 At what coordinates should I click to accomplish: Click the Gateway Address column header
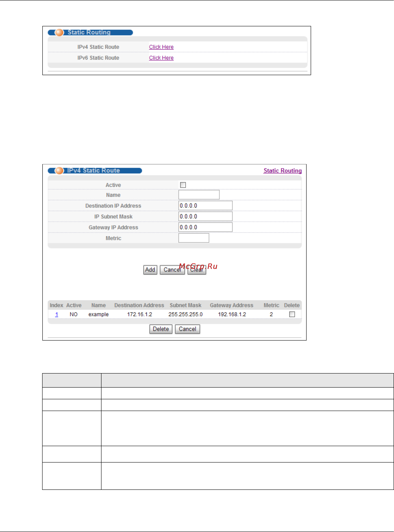(x=232, y=305)
